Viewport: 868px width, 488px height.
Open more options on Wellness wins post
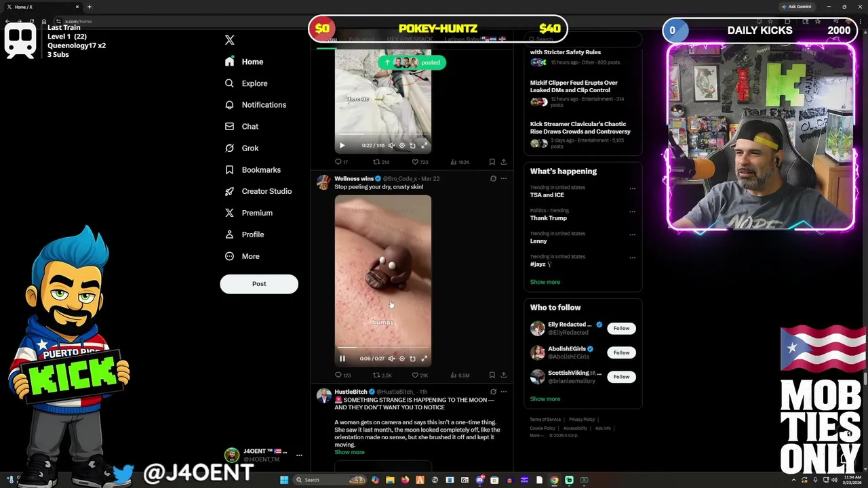(x=503, y=179)
